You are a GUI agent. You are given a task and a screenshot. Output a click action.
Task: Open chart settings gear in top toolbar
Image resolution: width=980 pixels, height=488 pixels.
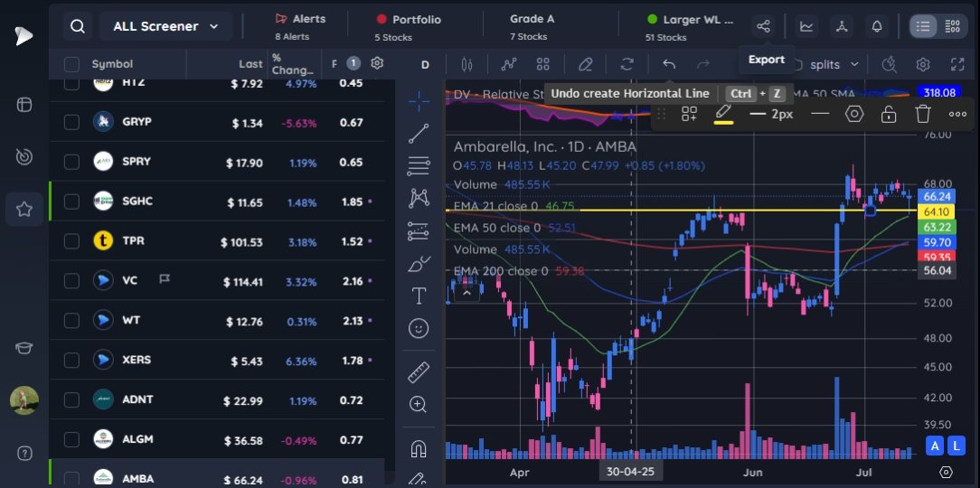(922, 64)
